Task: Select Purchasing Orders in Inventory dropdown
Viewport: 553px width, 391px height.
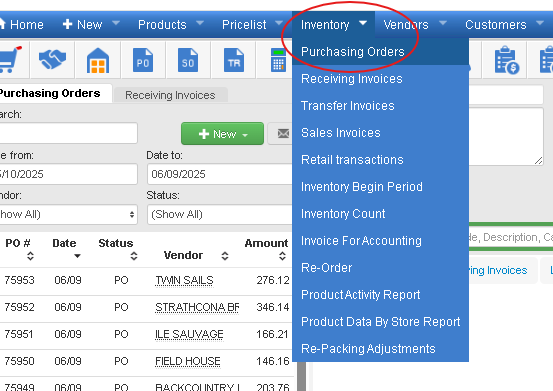Action: point(380,51)
